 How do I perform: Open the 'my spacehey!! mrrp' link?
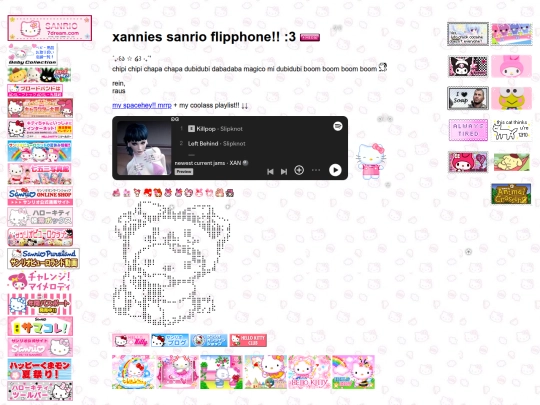click(142, 105)
